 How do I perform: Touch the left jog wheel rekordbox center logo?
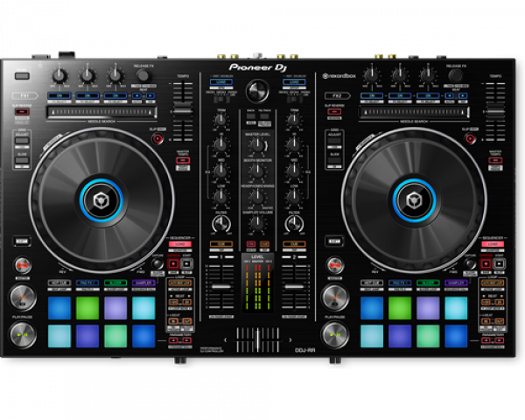pyautogui.click(x=101, y=200)
